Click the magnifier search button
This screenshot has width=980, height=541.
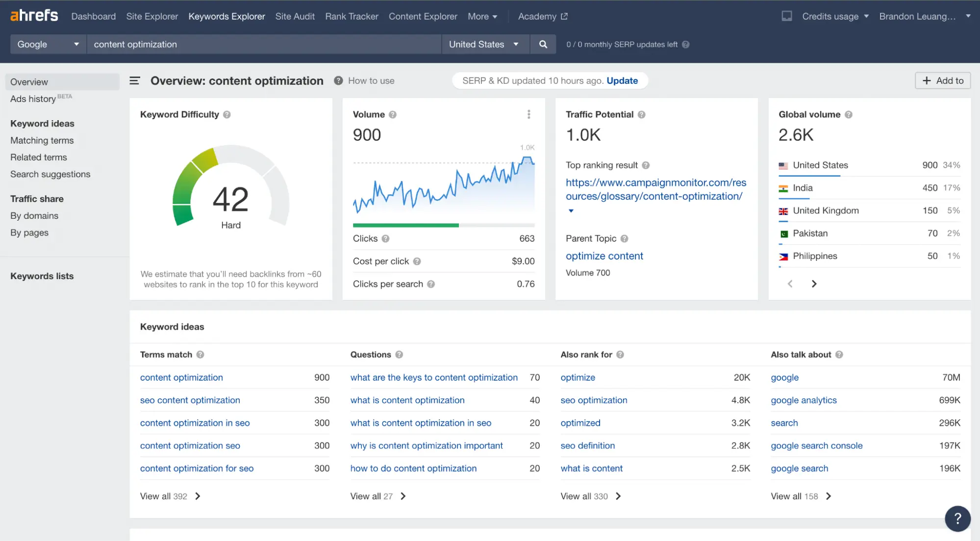coord(543,44)
